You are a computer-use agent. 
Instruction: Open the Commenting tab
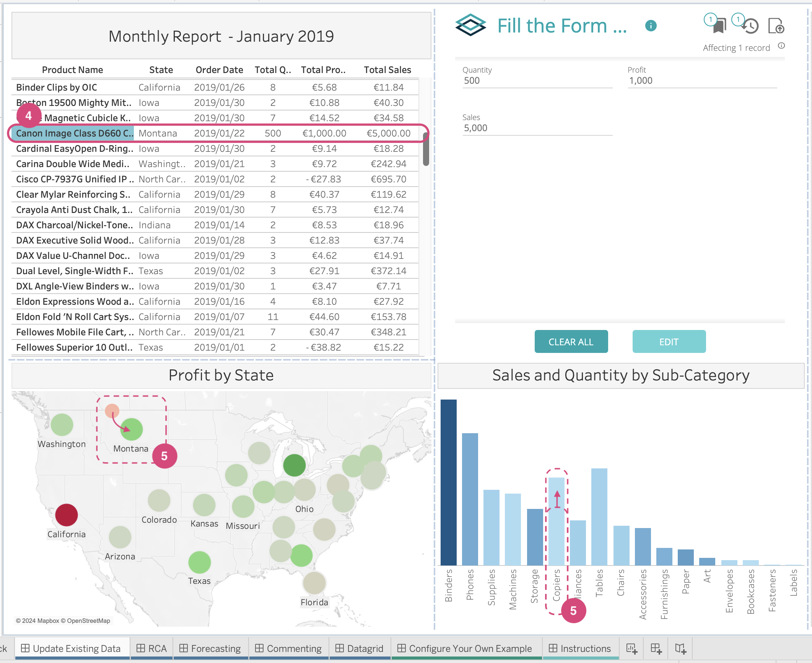click(x=289, y=648)
